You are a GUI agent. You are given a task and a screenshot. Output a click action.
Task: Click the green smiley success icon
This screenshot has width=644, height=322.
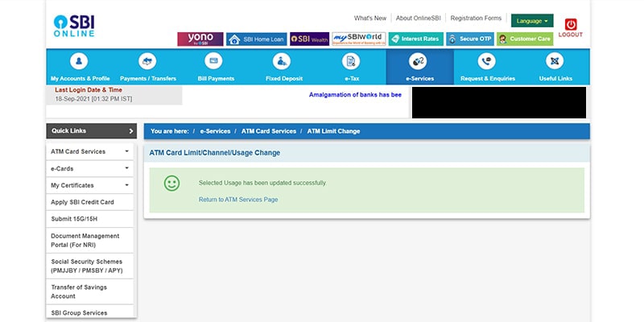[x=171, y=184]
